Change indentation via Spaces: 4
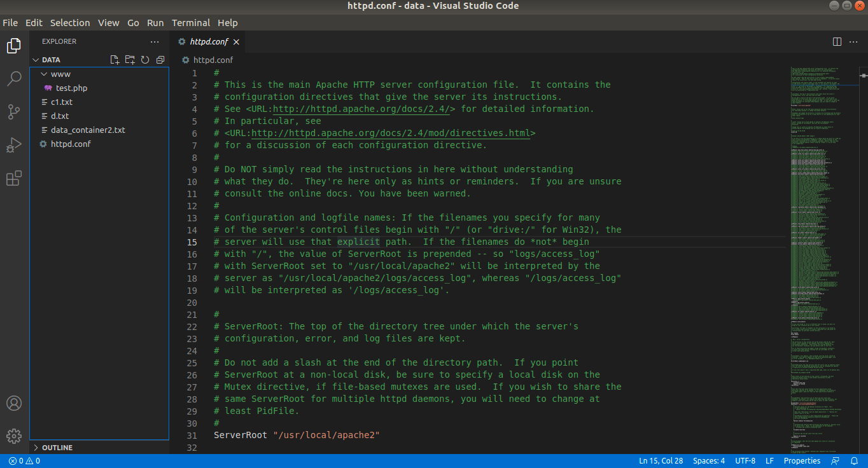Screen dimensions: 868x468 coord(709,461)
